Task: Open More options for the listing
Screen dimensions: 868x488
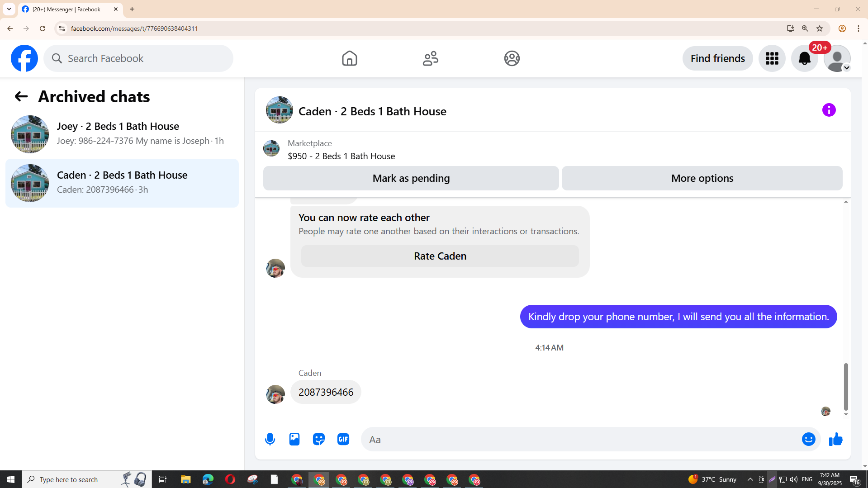Action: tap(702, 178)
